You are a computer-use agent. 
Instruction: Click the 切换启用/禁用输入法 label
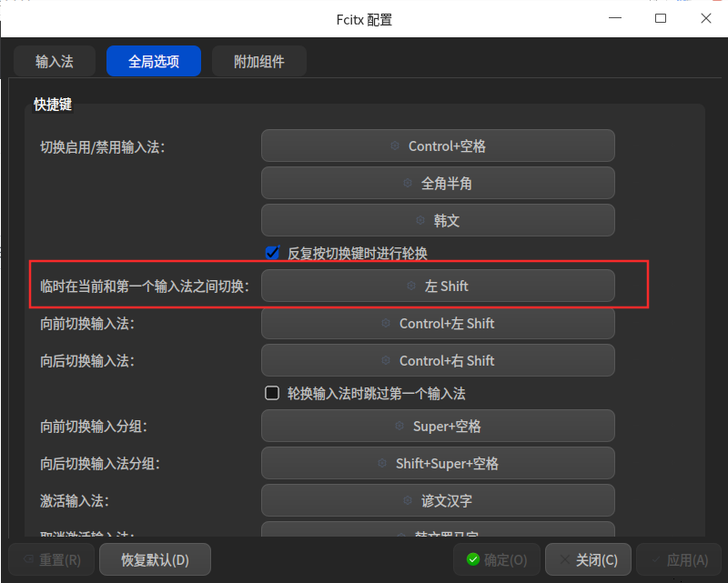pos(102,147)
